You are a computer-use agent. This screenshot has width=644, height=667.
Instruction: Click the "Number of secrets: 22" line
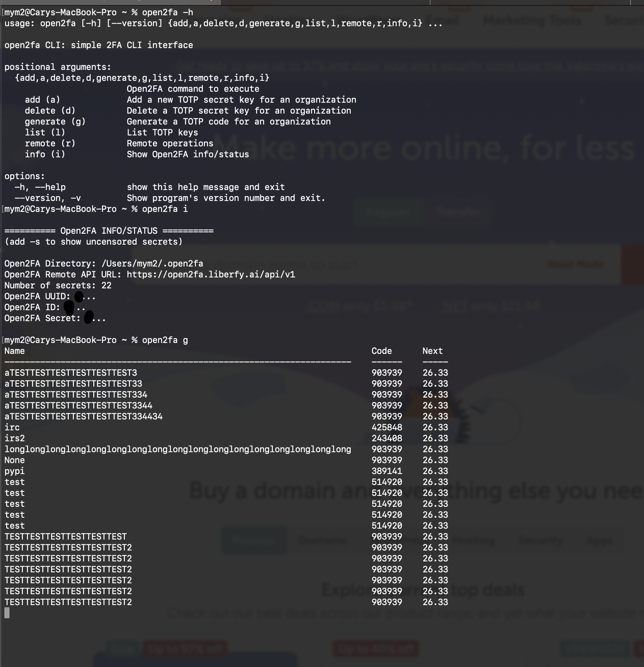tap(58, 285)
